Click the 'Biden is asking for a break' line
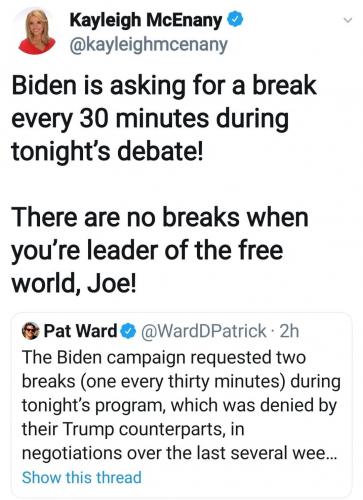Image resolution: width=363 pixels, height=500 pixels. pyautogui.click(x=164, y=86)
